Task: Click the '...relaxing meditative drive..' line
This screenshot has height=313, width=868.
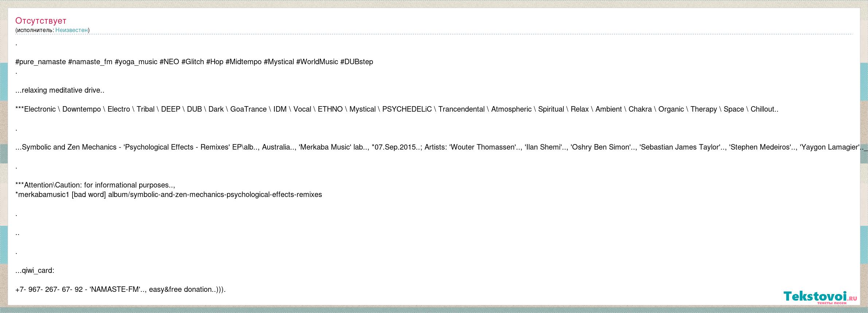Action: click(x=60, y=90)
